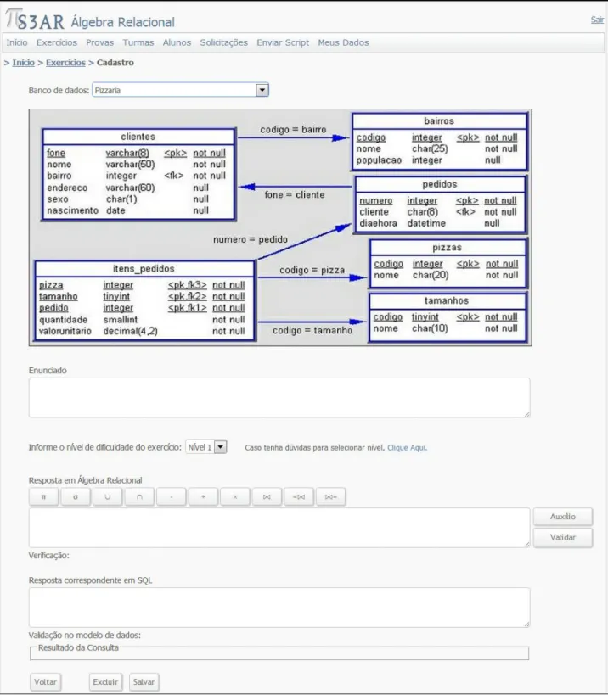Open the Meus Dados menu
The image size is (608, 700).
point(343,42)
